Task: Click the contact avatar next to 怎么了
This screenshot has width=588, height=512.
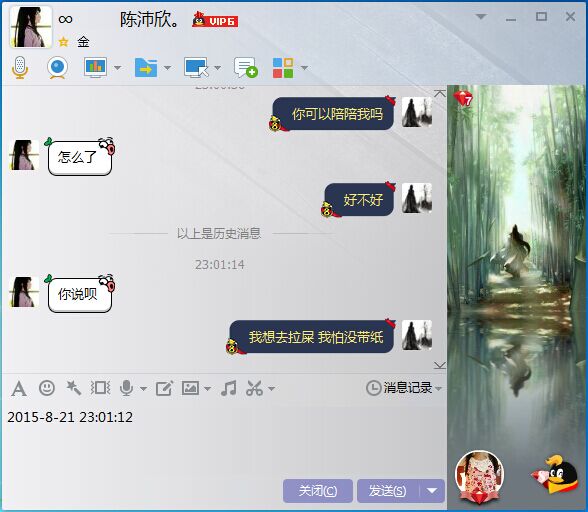Action: 24,155
